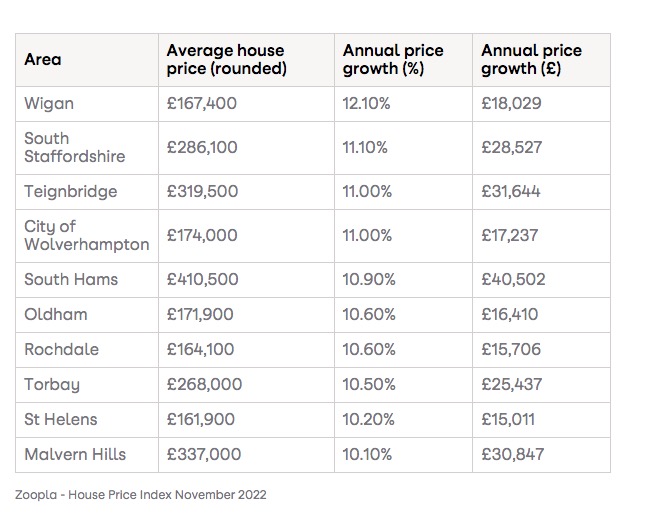This screenshot has height=520, width=660.
Task: Click the £337,000 average price cell
Action: [x=204, y=455]
